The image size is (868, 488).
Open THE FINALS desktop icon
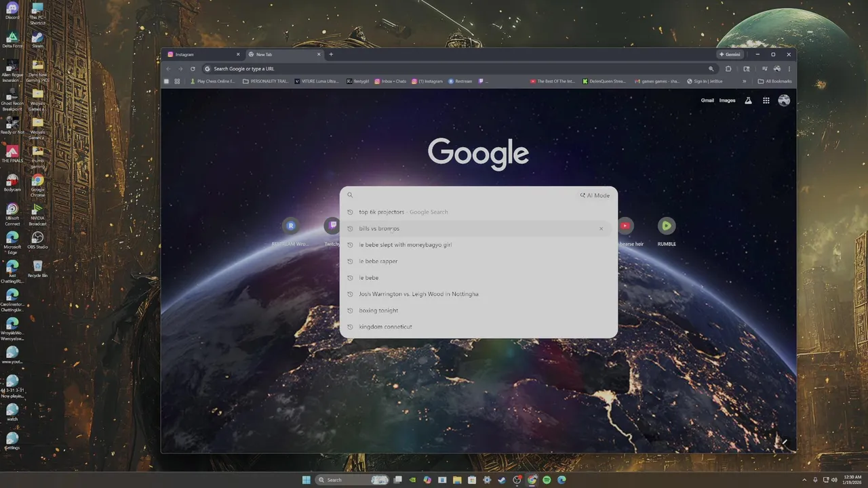tap(12, 154)
